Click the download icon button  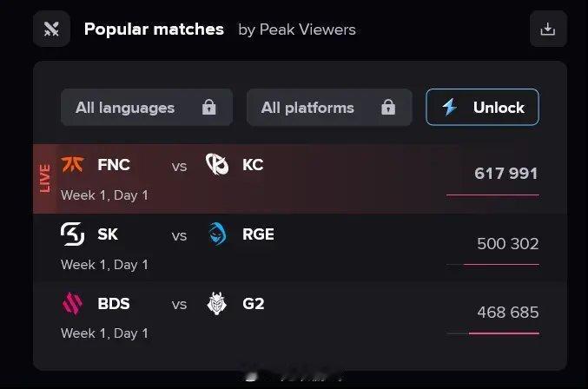tap(547, 29)
